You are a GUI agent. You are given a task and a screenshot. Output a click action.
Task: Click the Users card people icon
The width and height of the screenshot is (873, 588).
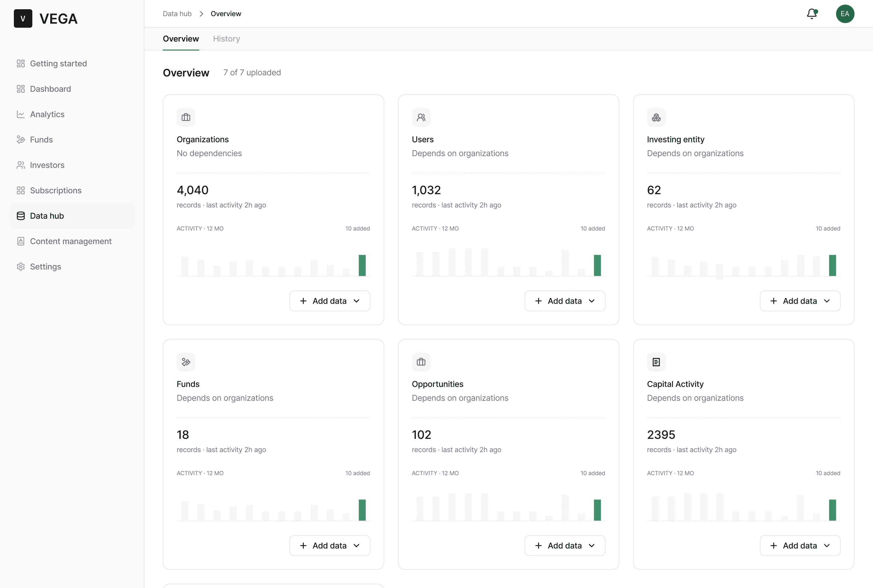[421, 117]
